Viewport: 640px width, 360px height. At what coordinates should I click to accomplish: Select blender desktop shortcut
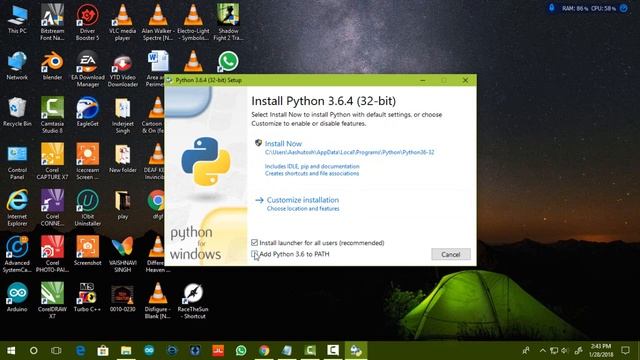click(x=52, y=65)
